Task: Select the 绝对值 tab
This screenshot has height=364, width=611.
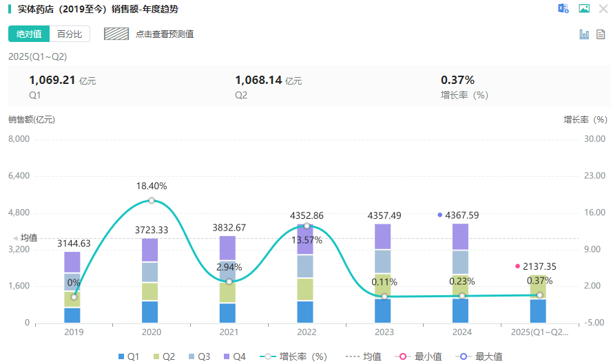Action: 29,34
